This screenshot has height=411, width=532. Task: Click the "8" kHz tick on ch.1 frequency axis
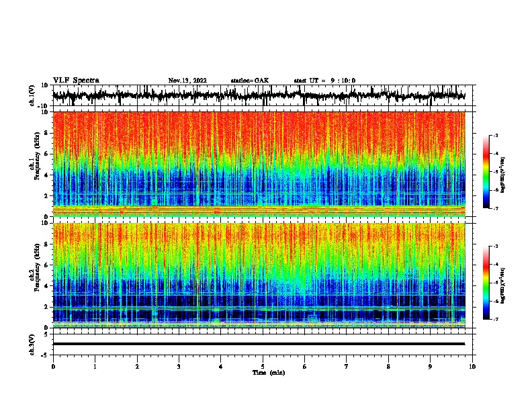[x=46, y=133]
